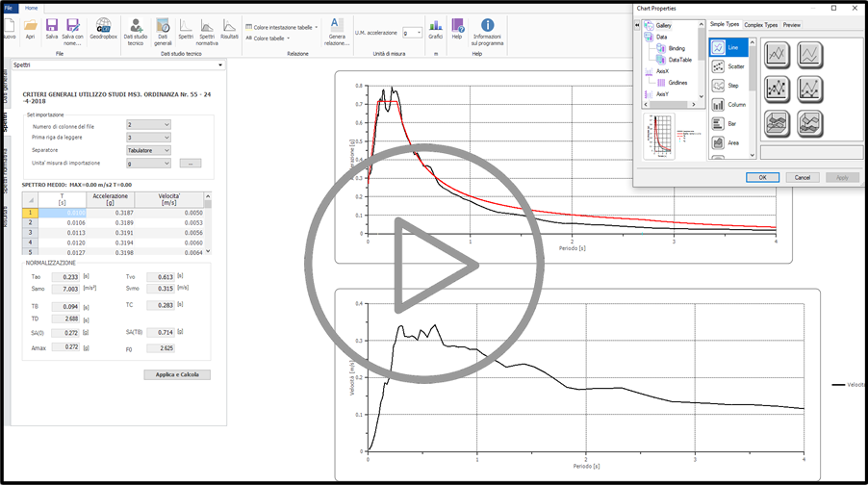Click the browse '...' import button
This screenshot has width=868, height=485.
(x=191, y=164)
